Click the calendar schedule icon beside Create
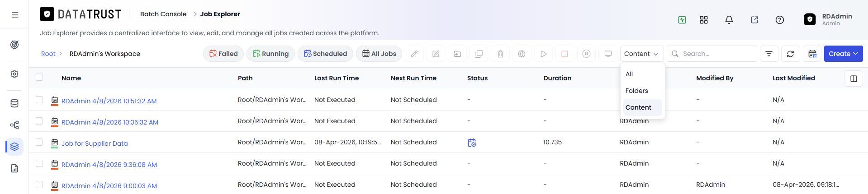Screen dimensions: 868x194 pyautogui.click(x=812, y=54)
